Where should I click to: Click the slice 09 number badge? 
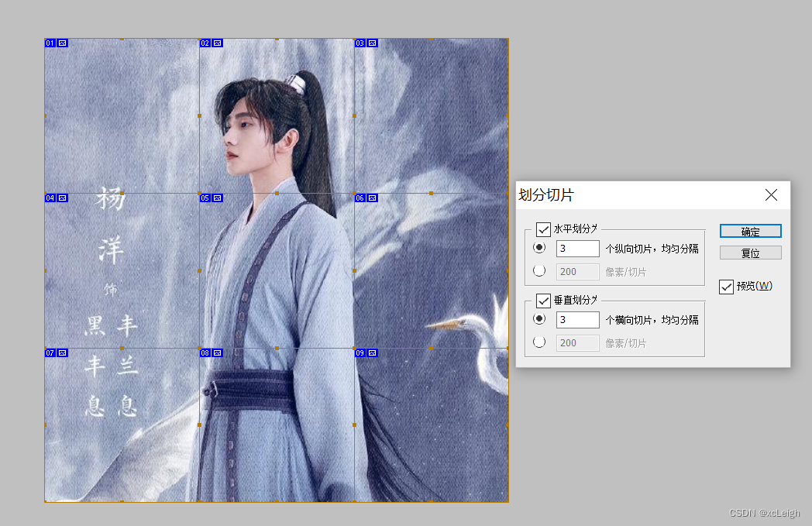tap(360, 352)
